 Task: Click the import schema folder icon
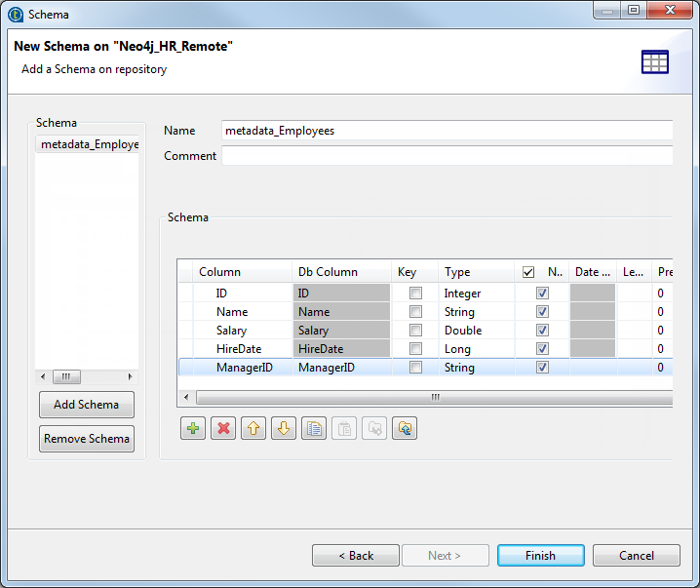click(x=405, y=428)
